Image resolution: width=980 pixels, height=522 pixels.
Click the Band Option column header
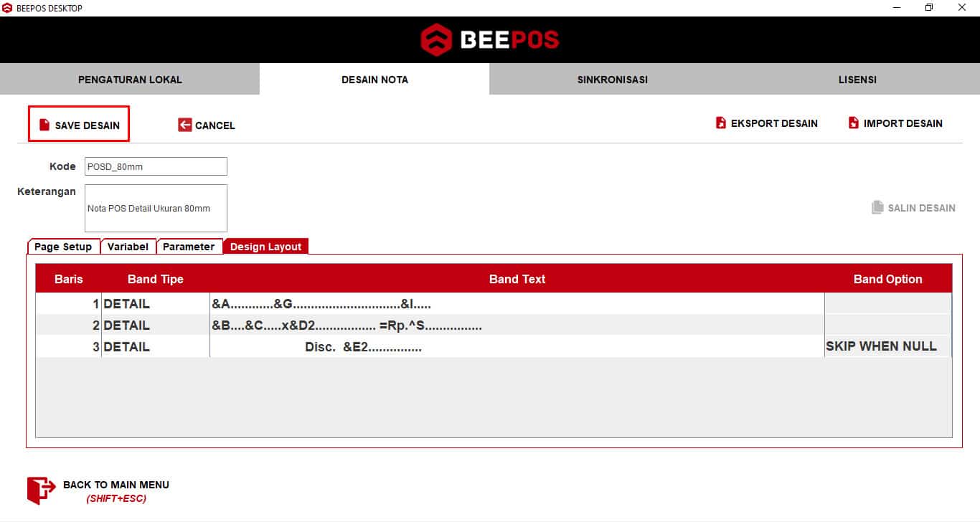(888, 279)
